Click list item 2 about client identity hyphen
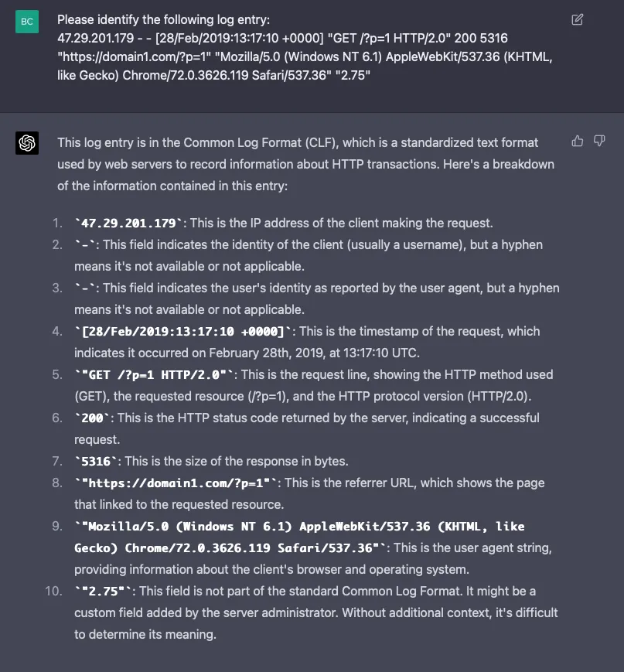 pyautogui.click(x=309, y=255)
